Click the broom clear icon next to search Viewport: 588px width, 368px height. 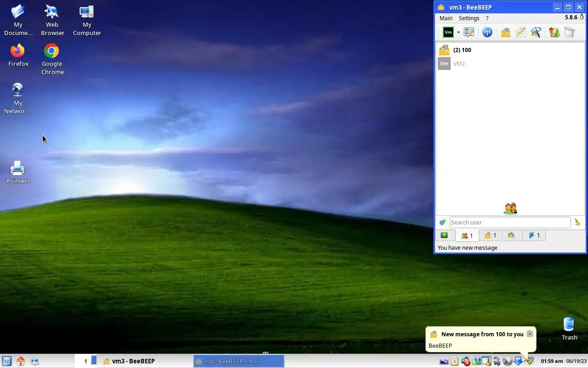coord(577,222)
